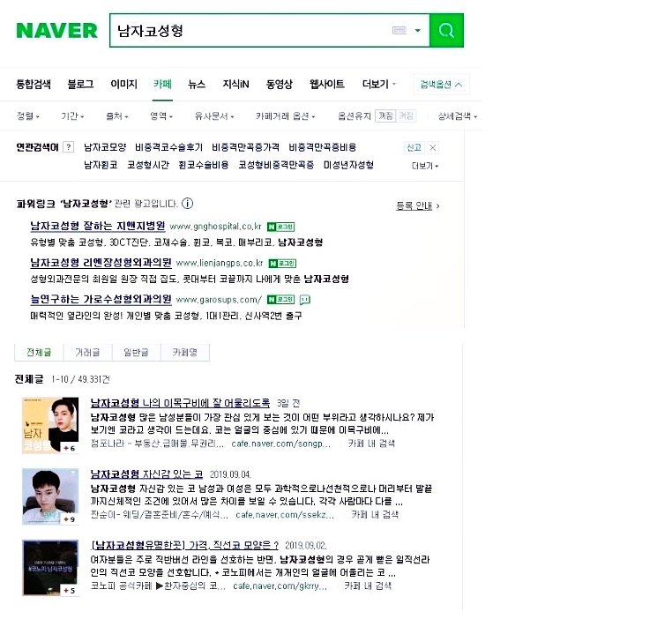Open post [남자코성형유명한곳] 가격, 직선코 모양은?
672x634 pixels.
coord(184,545)
